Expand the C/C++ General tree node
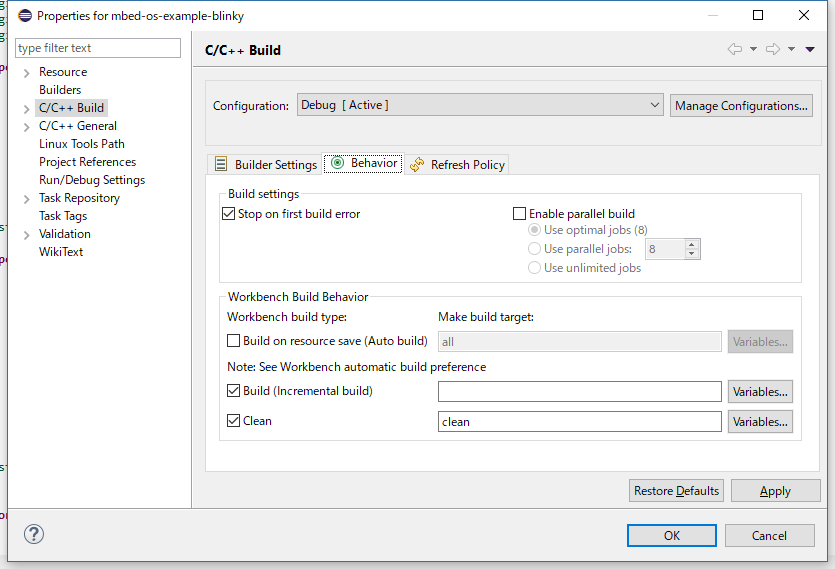This screenshot has height=569, width=835. pos(26,127)
